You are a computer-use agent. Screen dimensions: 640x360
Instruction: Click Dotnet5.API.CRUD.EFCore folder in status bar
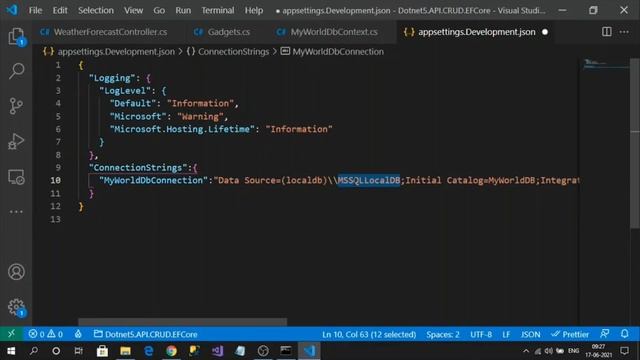(x=145, y=334)
